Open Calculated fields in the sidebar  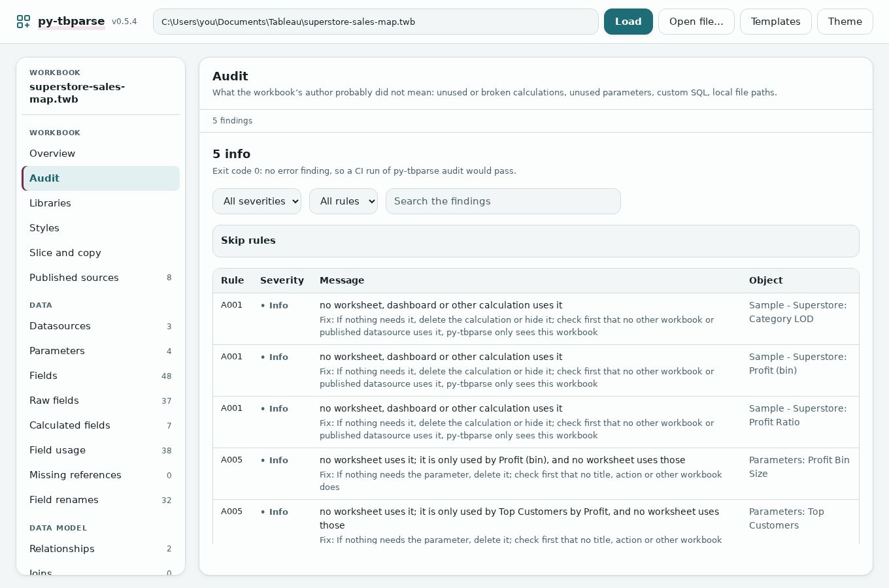tap(101, 425)
